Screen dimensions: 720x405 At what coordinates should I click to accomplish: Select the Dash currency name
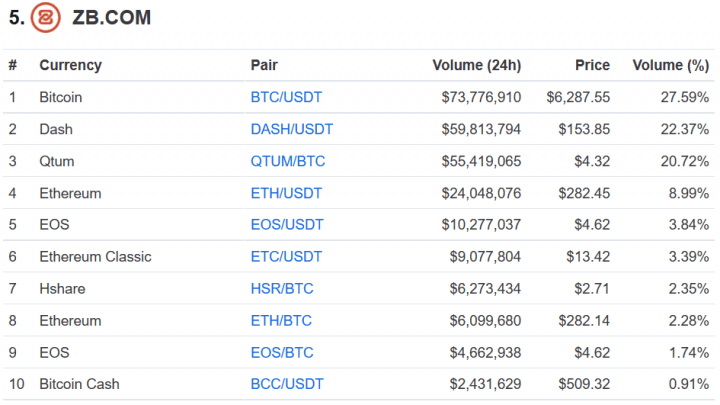pyautogui.click(x=56, y=129)
